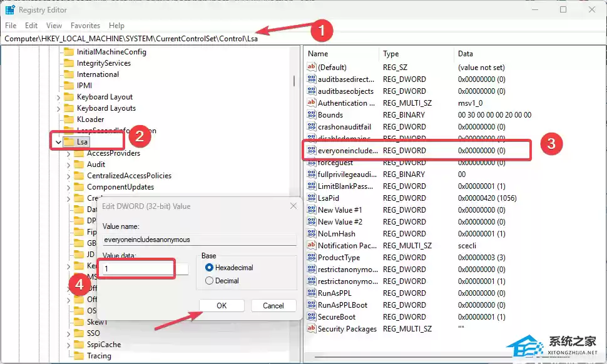Expand the Audit subkey
607x364 pixels.
68,164
